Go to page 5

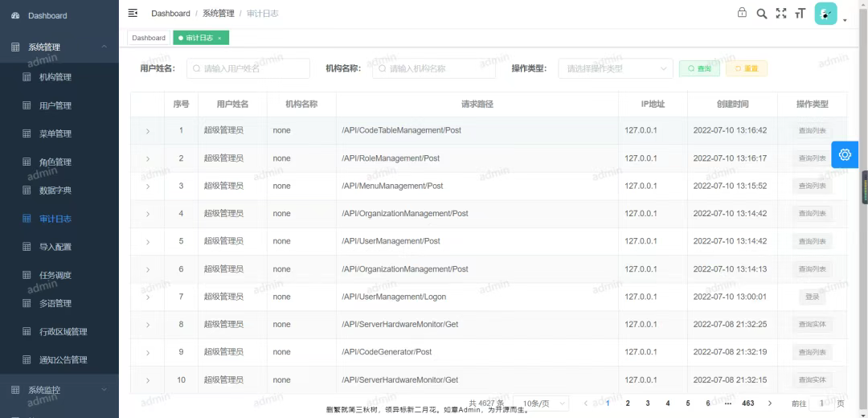tap(688, 403)
